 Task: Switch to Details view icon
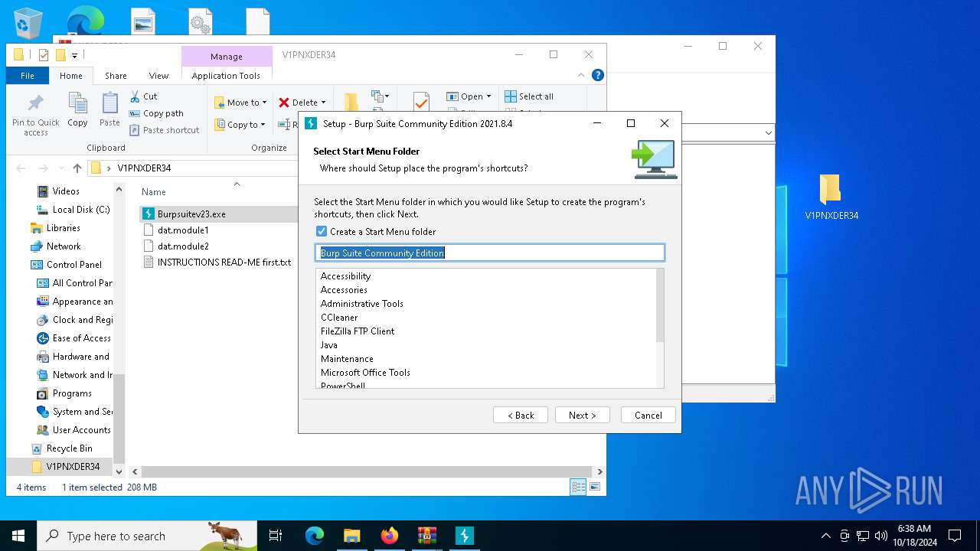click(578, 487)
